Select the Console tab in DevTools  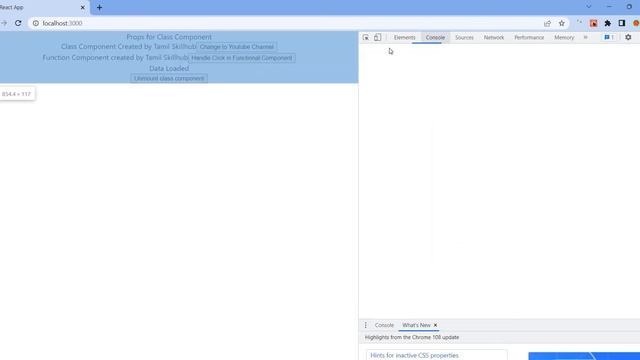pos(435,37)
